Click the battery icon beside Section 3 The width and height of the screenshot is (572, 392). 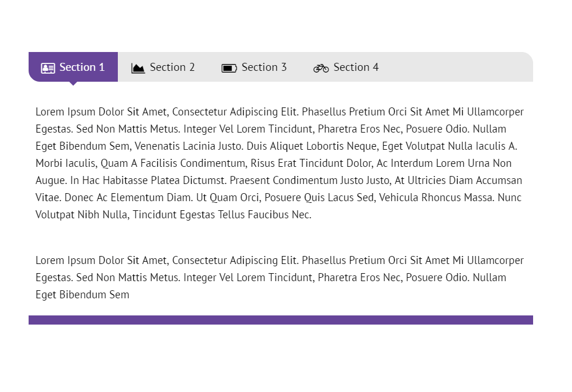pyautogui.click(x=229, y=68)
